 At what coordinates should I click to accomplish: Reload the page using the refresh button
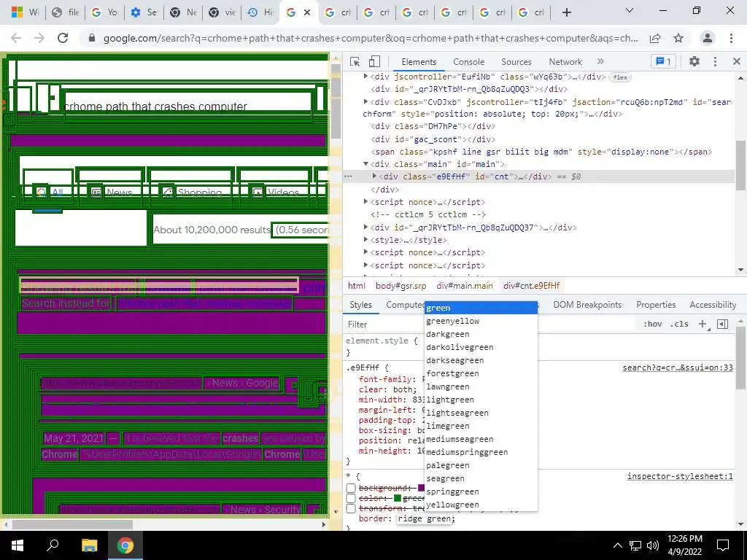(63, 38)
